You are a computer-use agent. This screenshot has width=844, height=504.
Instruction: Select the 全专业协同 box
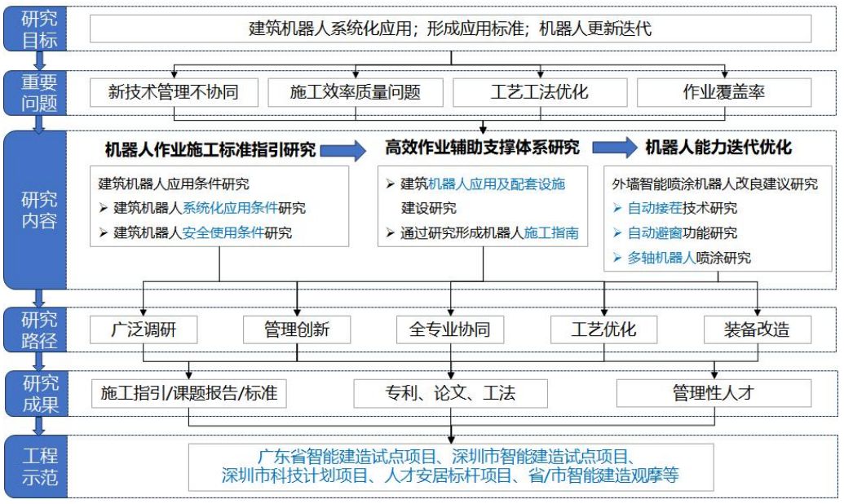[450, 329]
